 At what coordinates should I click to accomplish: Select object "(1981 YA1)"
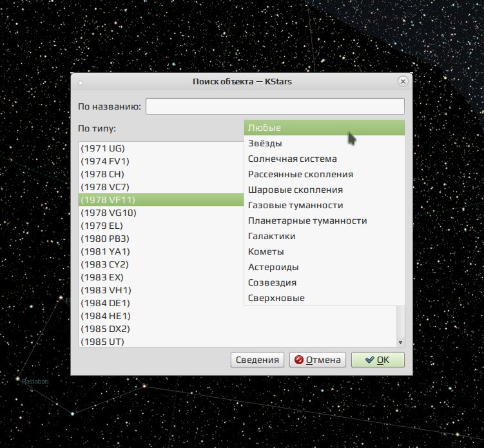pyautogui.click(x=161, y=251)
